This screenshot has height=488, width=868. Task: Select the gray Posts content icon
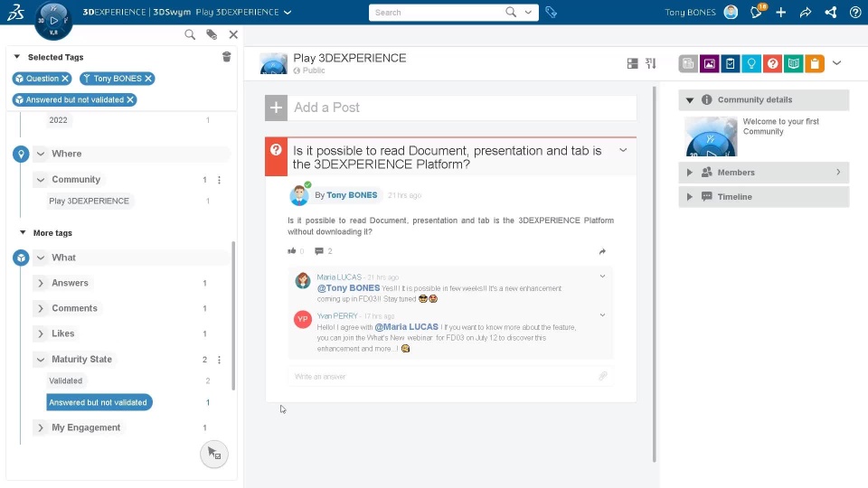point(688,63)
